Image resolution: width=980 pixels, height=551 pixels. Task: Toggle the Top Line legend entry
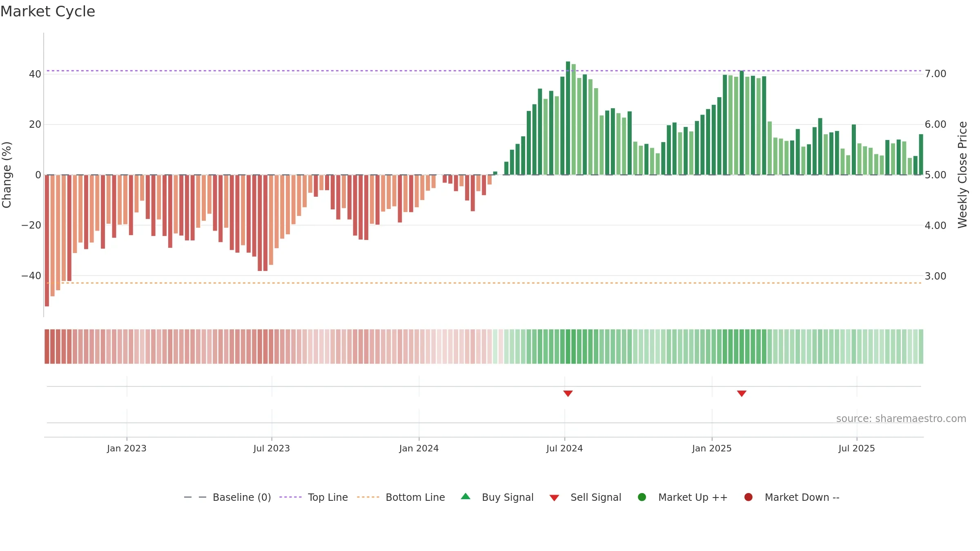coord(314,497)
